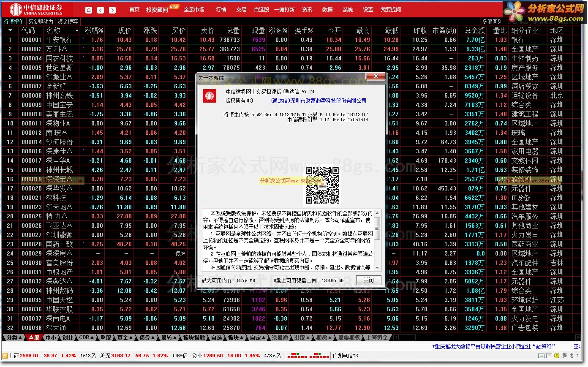Click the 广州电信73 server status text

[x=345, y=356]
